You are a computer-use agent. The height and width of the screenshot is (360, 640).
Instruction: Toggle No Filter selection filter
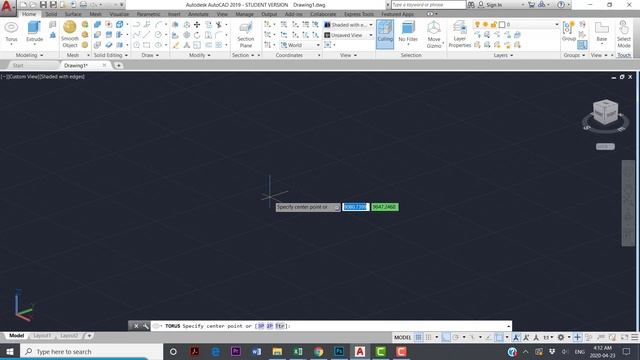[x=408, y=32]
